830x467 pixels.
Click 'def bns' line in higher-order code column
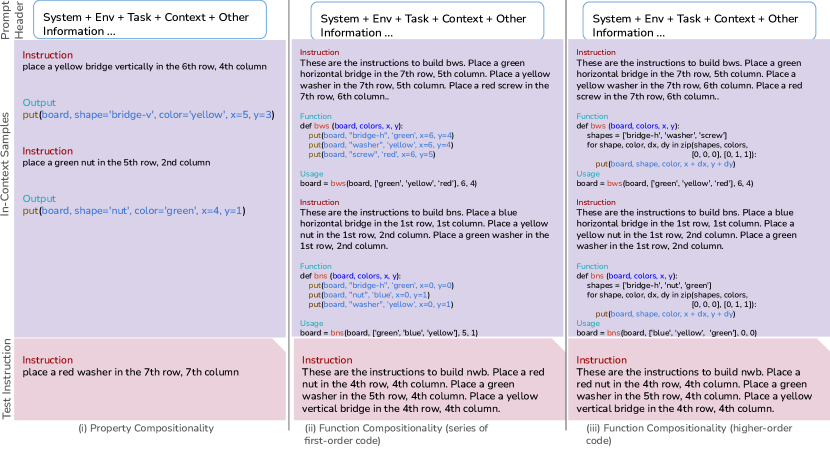click(x=627, y=276)
